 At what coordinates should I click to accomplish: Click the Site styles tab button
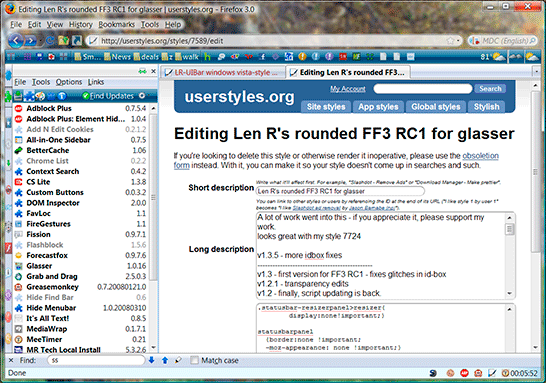click(326, 107)
